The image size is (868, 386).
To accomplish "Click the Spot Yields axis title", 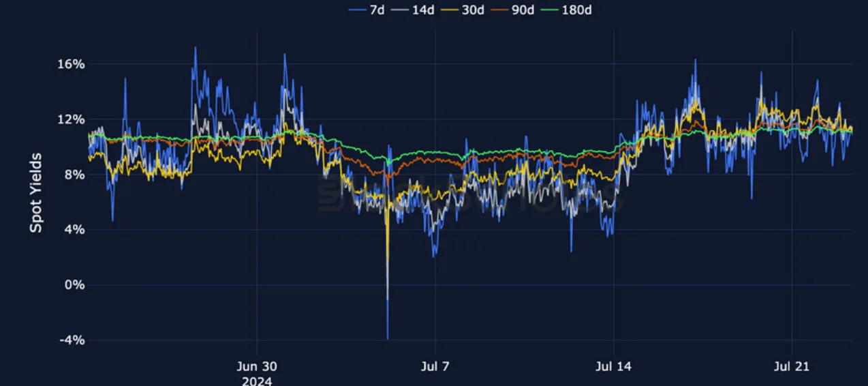I will pyautogui.click(x=36, y=193).
